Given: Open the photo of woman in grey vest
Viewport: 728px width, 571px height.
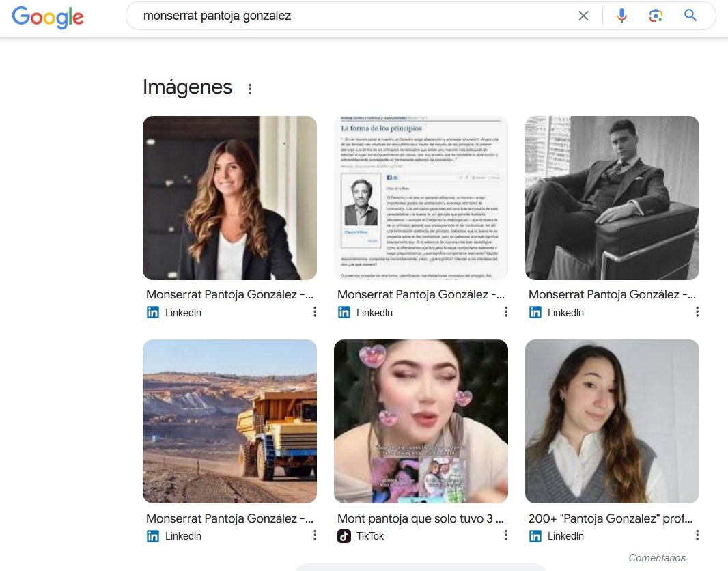Looking at the screenshot, I should pos(612,421).
